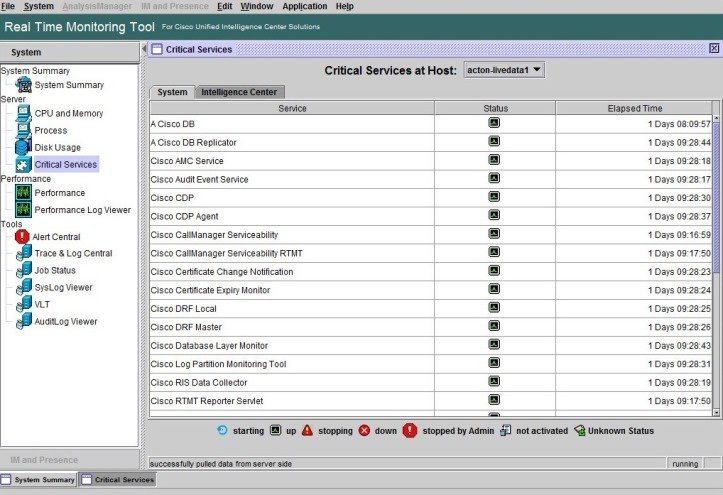Click the 'stopping' warning legend icon
723x495 pixels.
(307, 430)
